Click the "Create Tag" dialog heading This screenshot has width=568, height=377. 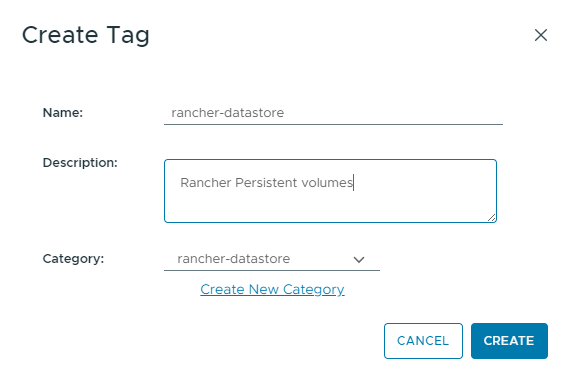85,35
